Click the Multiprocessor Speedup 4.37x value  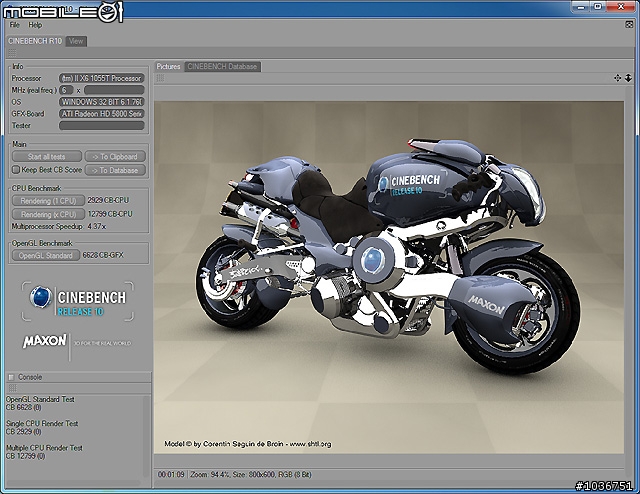point(97,226)
